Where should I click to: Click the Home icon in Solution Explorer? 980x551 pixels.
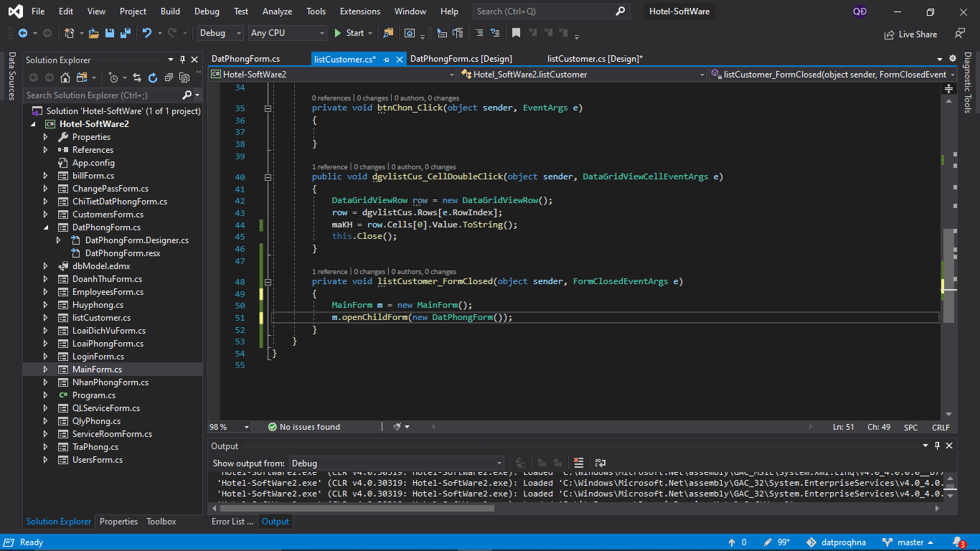point(65,77)
